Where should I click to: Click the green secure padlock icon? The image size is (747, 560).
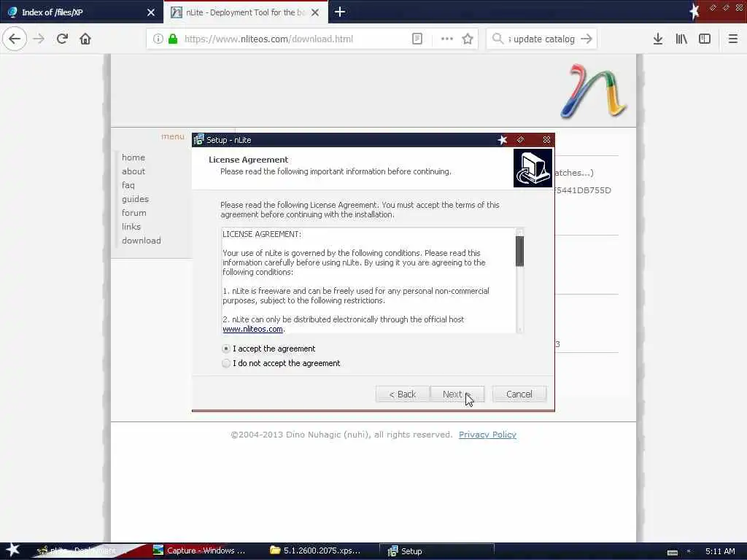coord(173,39)
